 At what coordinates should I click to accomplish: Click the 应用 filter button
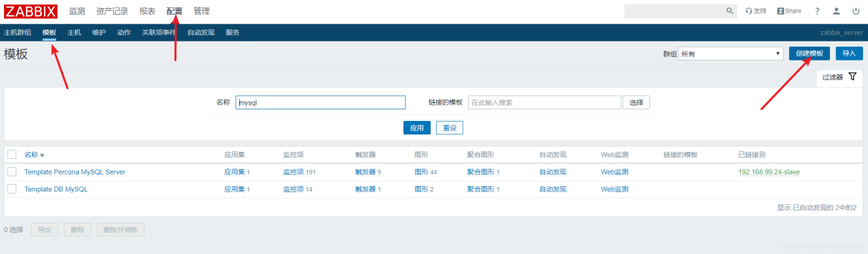tap(417, 128)
